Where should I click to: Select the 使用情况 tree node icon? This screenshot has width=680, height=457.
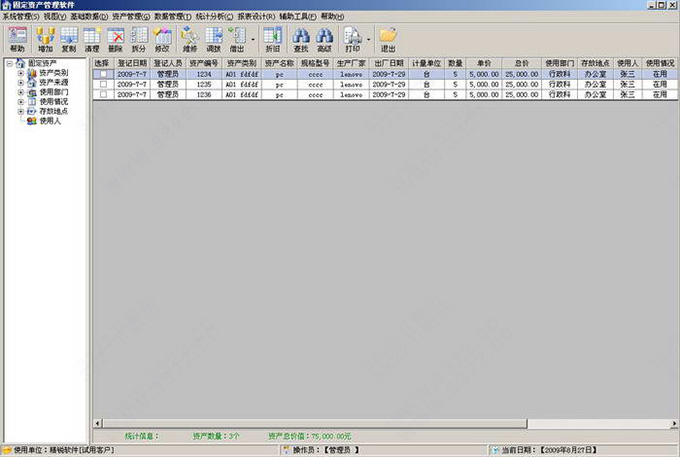32,101
